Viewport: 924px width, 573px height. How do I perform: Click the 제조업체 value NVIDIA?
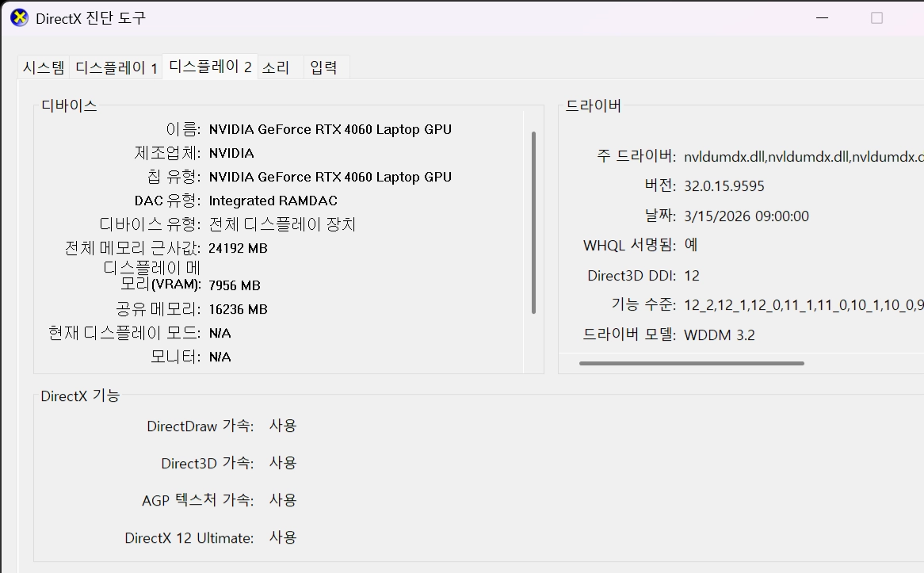click(x=231, y=153)
